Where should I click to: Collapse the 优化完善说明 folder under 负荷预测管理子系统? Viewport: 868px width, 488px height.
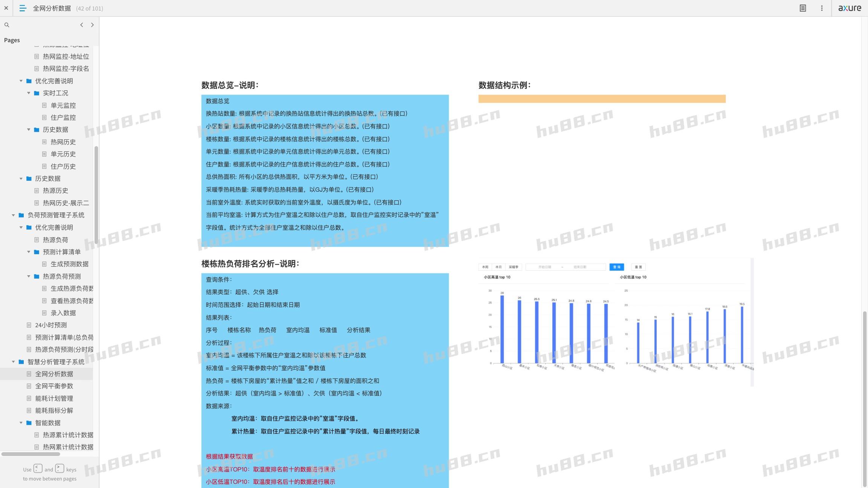pyautogui.click(x=21, y=227)
